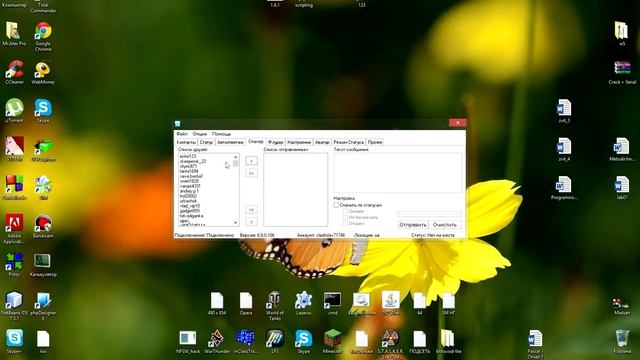Click the Очистить button
Screen dimensions: 640x360
coord(445,225)
